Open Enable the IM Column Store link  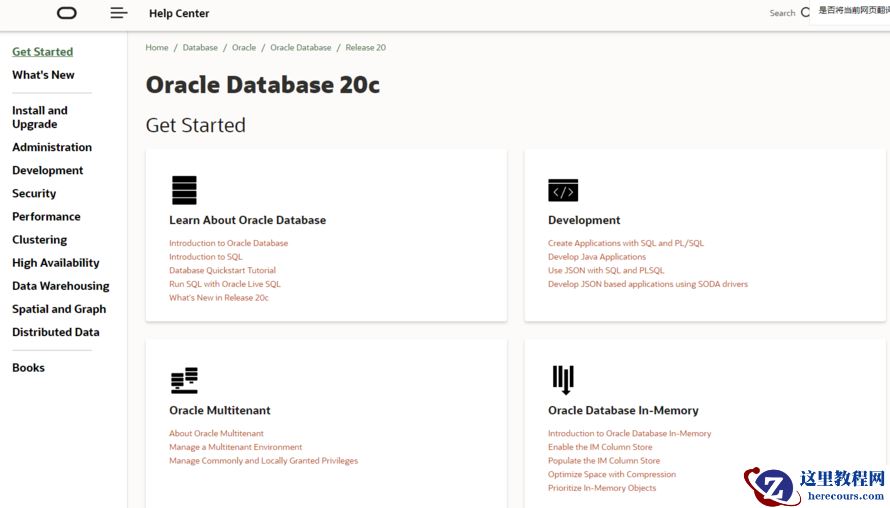[600, 447]
